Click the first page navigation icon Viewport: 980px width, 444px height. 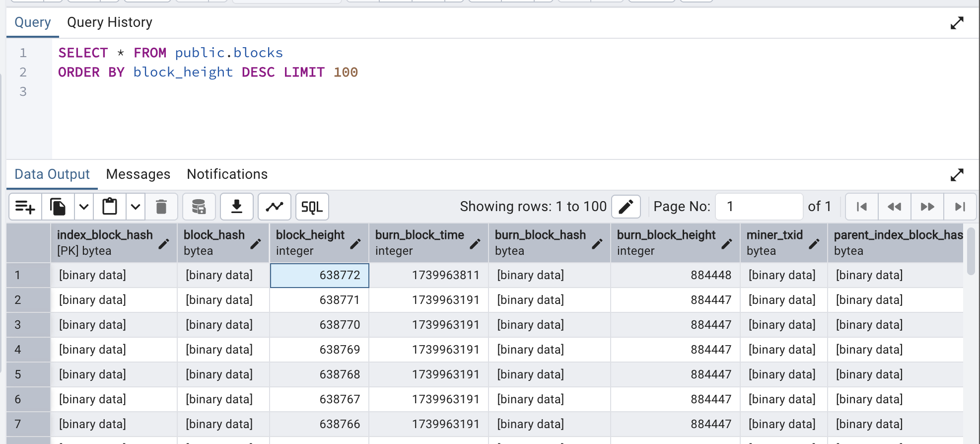point(862,207)
